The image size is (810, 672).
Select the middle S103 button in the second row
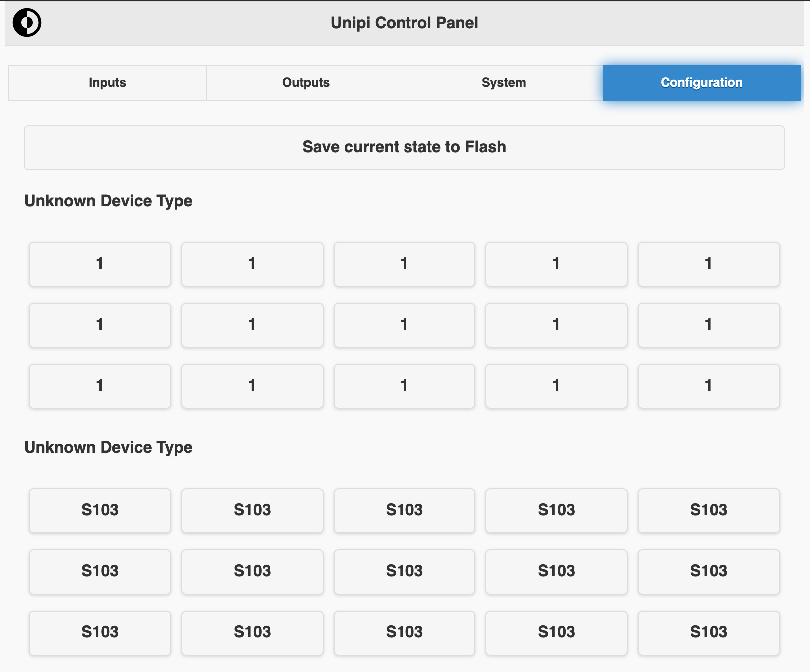[x=404, y=571]
